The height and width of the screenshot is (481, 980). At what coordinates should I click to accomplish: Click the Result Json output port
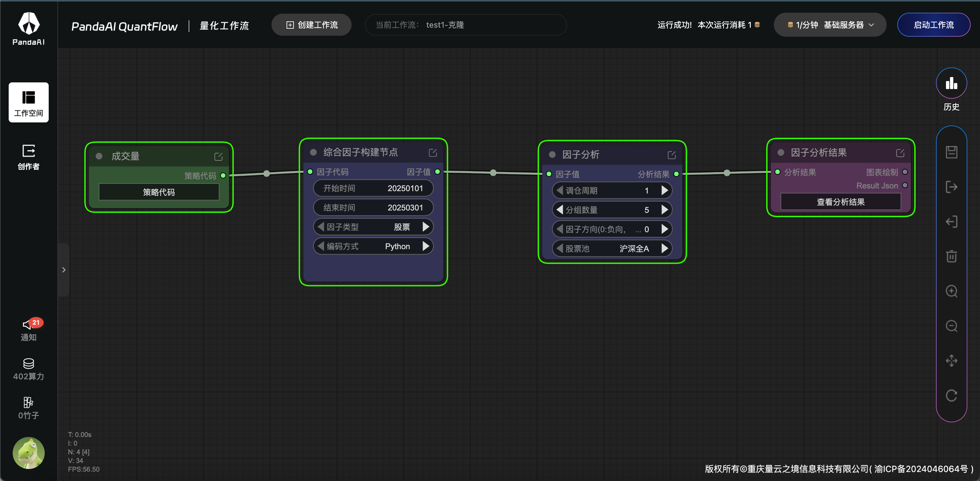pos(905,185)
